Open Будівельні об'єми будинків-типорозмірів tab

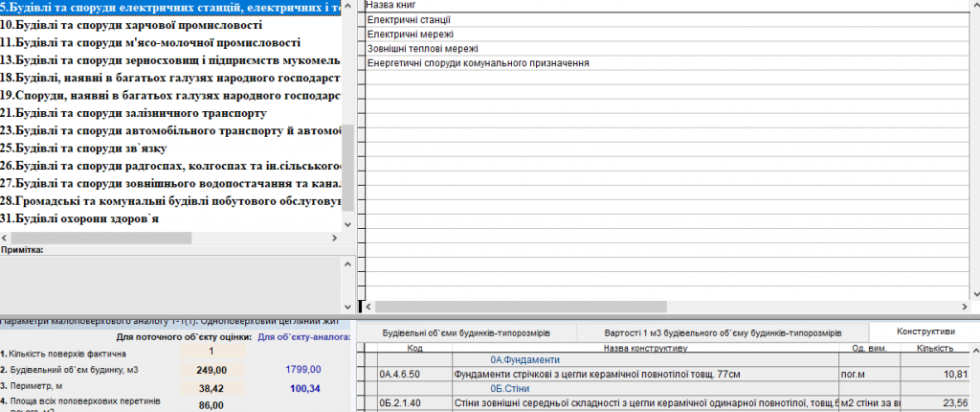466,332
